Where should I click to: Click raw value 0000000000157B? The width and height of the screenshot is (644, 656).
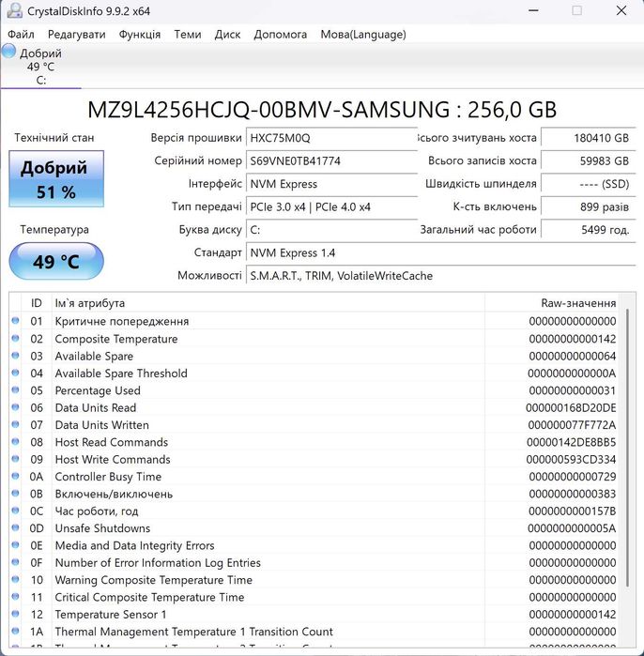point(572,511)
